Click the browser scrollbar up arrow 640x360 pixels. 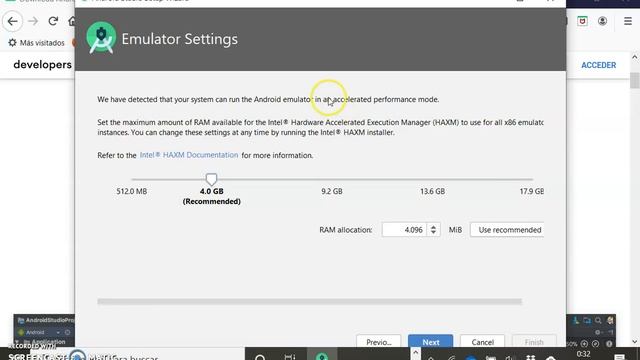(x=634, y=57)
